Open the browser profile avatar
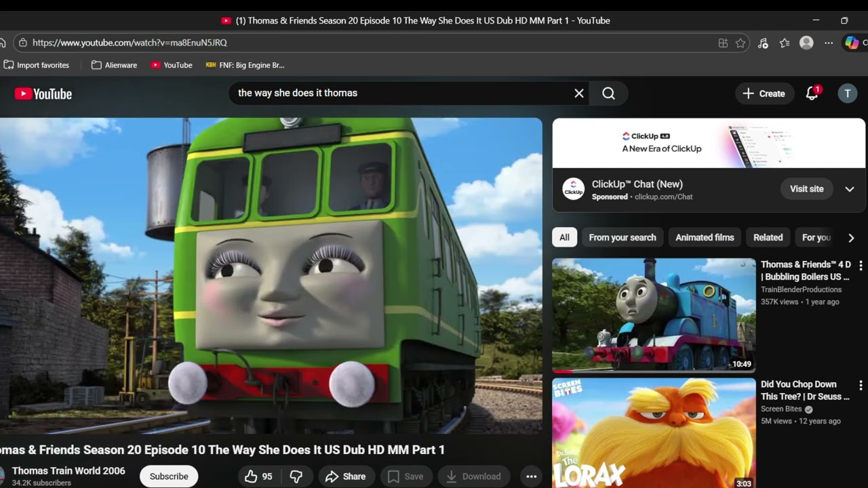The height and width of the screenshot is (488, 868). 806,43
